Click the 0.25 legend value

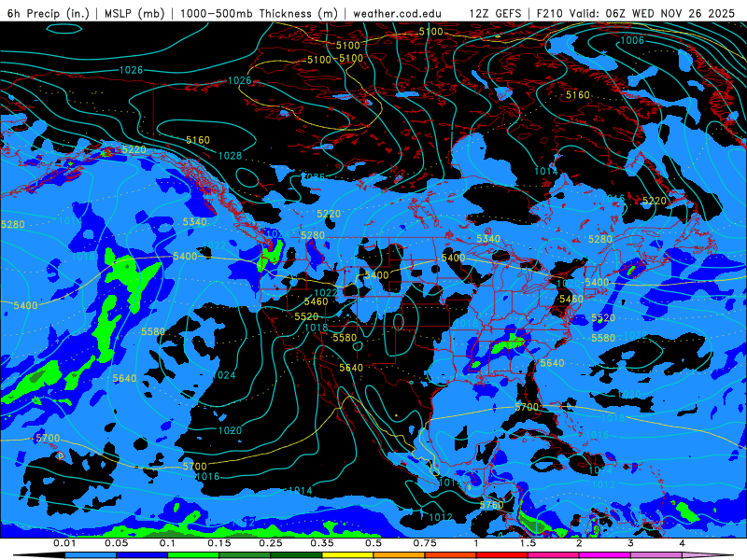[x=271, y=543]
